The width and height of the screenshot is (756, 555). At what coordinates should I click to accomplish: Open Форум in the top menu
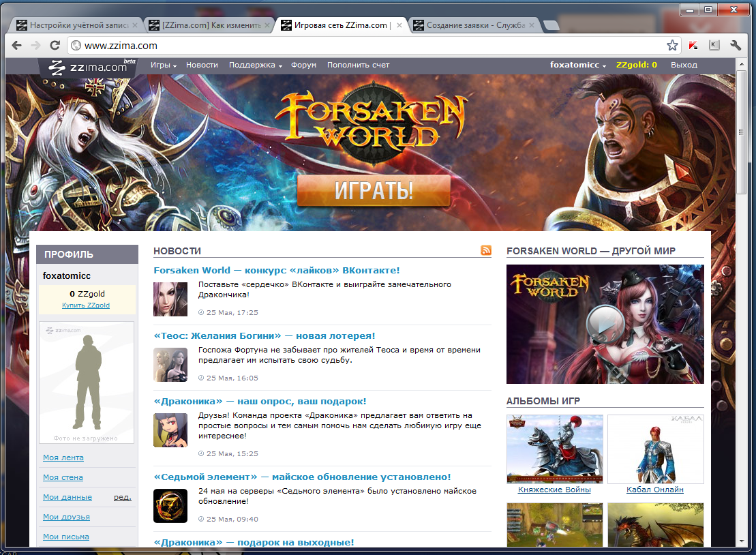304,65
